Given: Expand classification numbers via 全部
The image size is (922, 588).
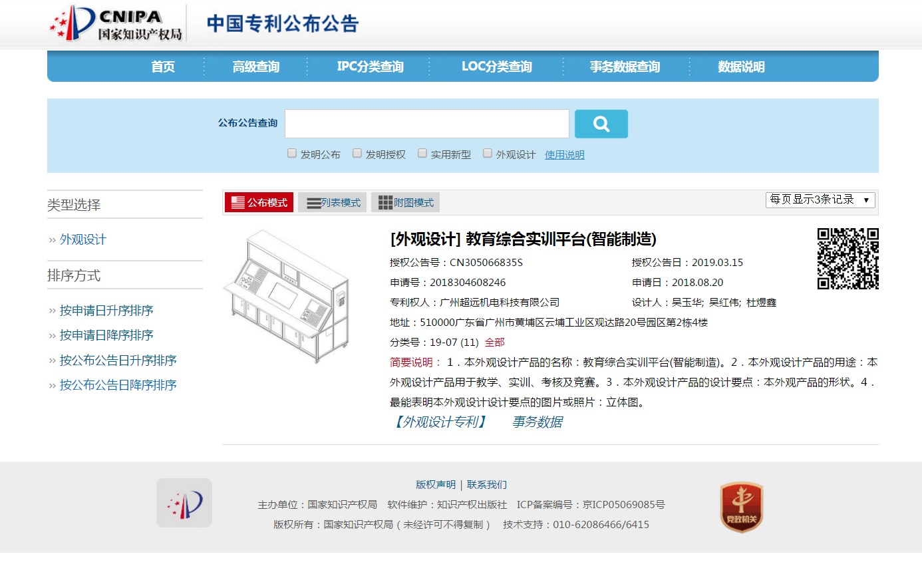Looking at the screenshot, I should pos(494,343).
